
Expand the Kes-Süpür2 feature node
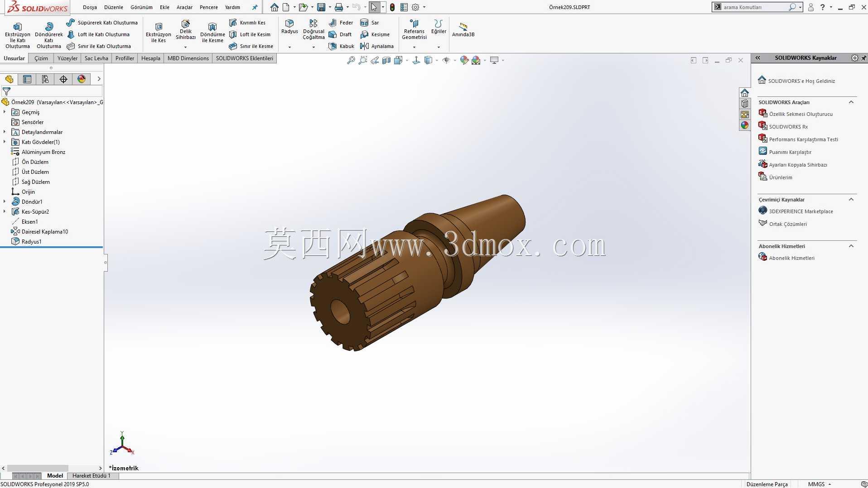(x=5, y=211)
